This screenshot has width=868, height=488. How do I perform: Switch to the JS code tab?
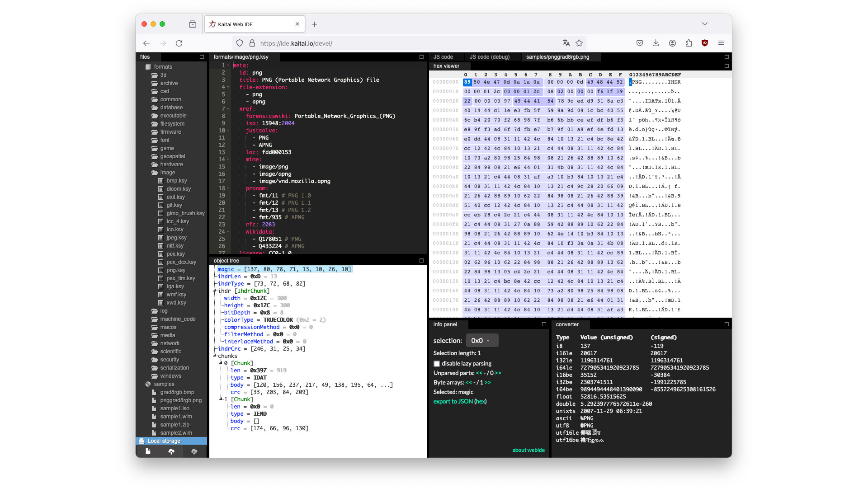click(443, 57)
